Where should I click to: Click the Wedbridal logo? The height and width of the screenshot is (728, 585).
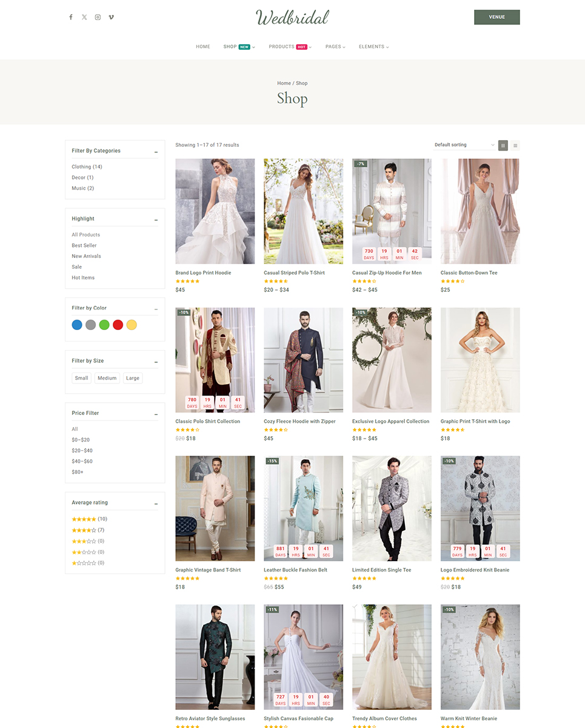[x=292, y=18]
